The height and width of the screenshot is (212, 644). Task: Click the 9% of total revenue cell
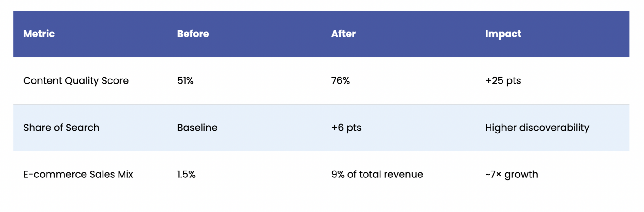pos(377,174)
